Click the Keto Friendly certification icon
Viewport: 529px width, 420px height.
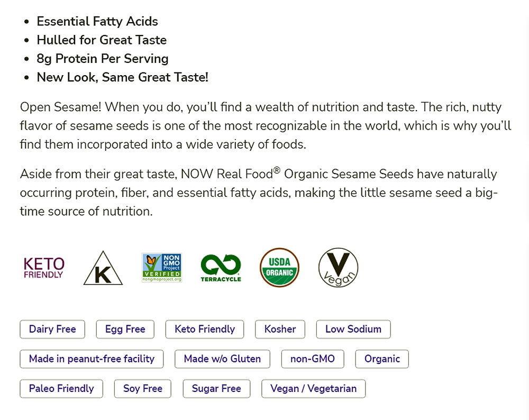44,268
